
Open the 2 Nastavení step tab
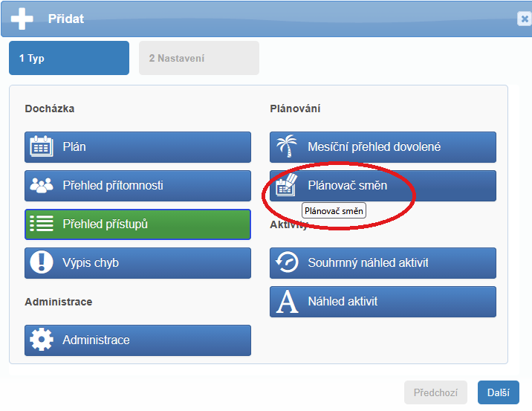(198, 58)
